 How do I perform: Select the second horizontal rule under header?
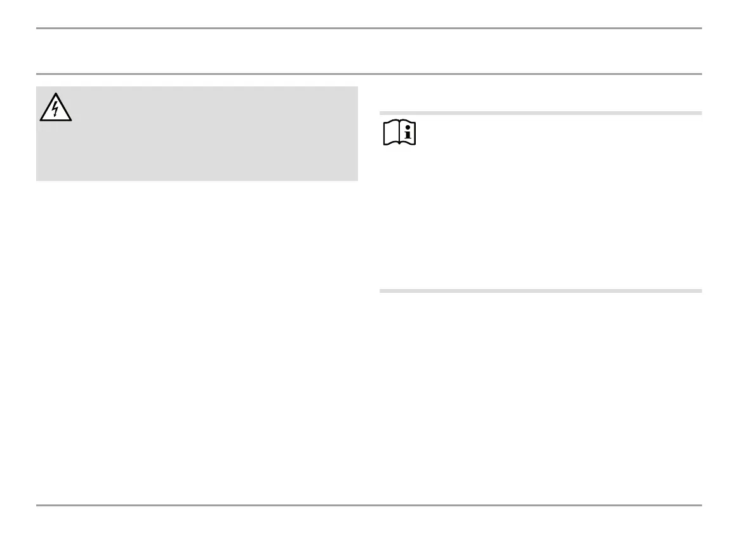pyautogui.click(x=369, y=74)
